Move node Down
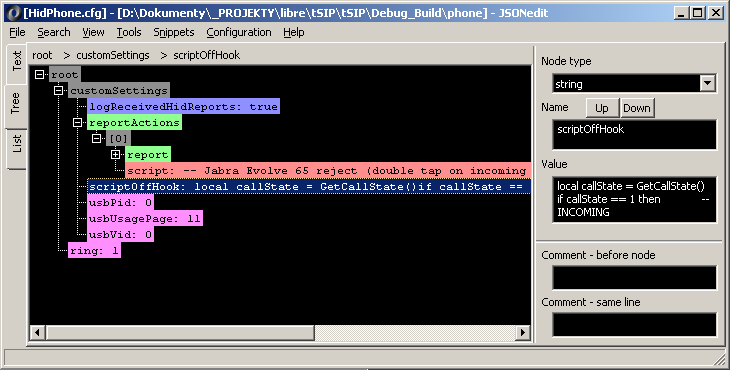Screen dimensions: 730x370 637,108
